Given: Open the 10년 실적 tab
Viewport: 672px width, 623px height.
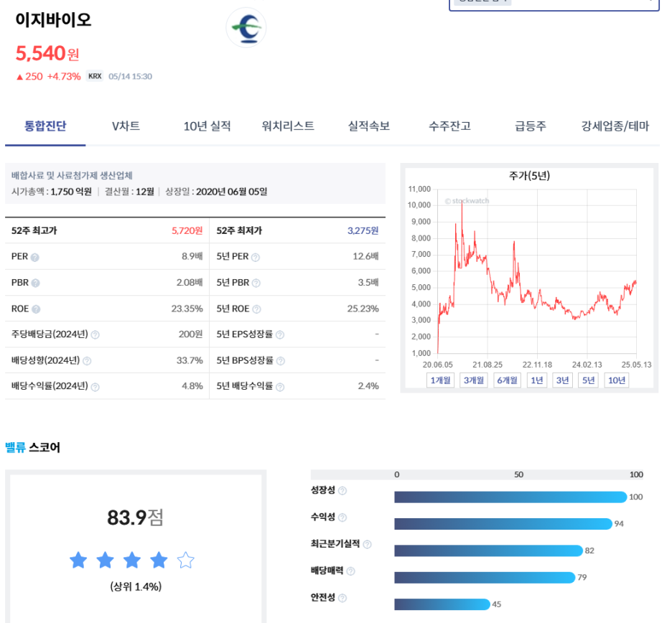Looking at the screenshot, I should 207,126.
